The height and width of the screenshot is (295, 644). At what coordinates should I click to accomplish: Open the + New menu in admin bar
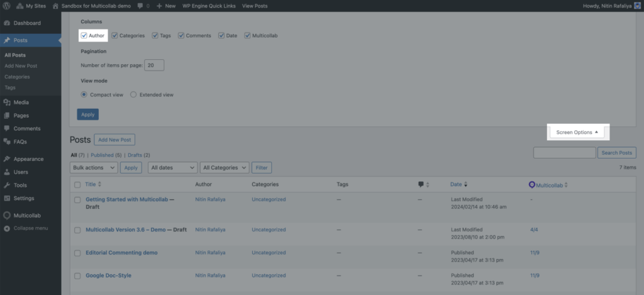click(x=166, y=6)
